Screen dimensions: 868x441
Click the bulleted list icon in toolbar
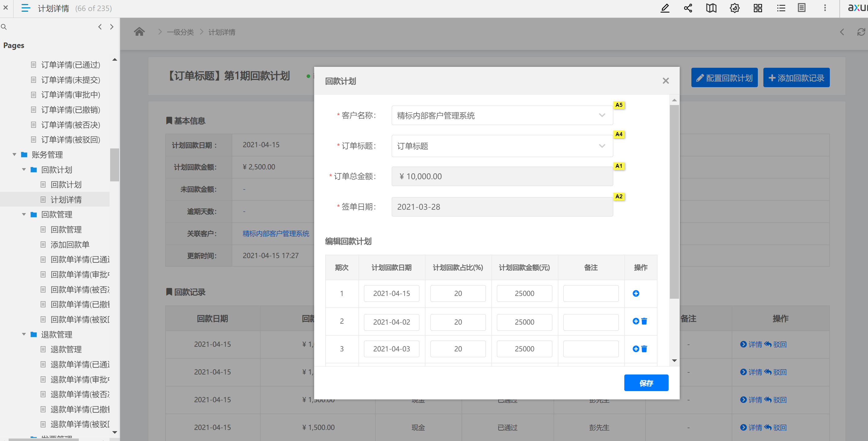781,8
